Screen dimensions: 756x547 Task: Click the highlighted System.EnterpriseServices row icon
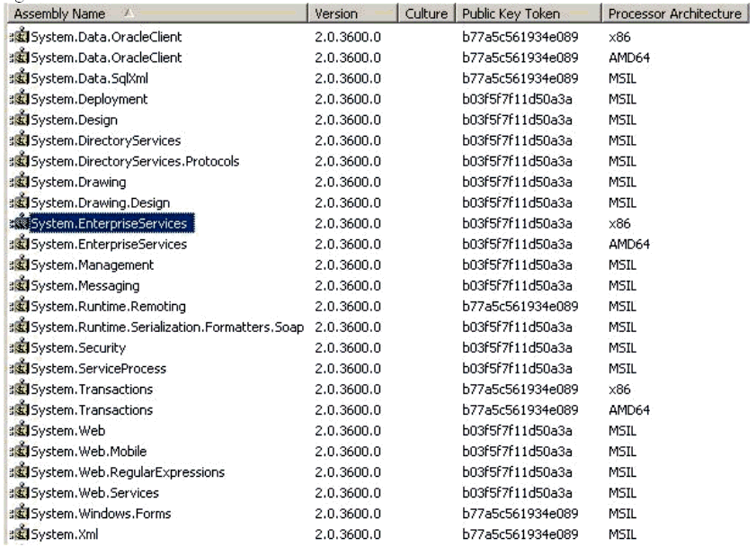pyautogui.click(x=20, y=223)
